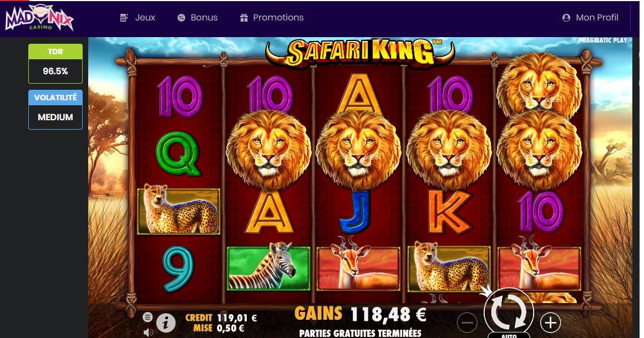
Task: Spin the reels with circular arrows button
Action: tap(509, 313)
